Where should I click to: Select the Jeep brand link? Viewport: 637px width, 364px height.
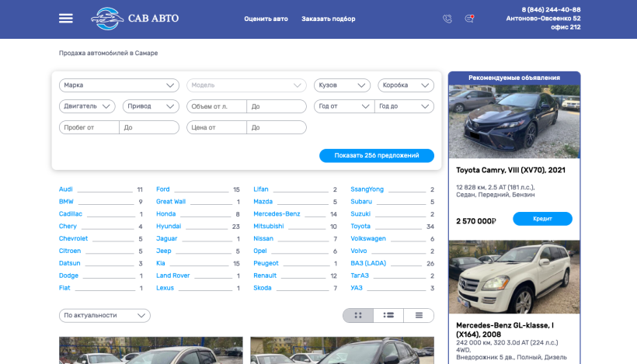tap(163, 251)
